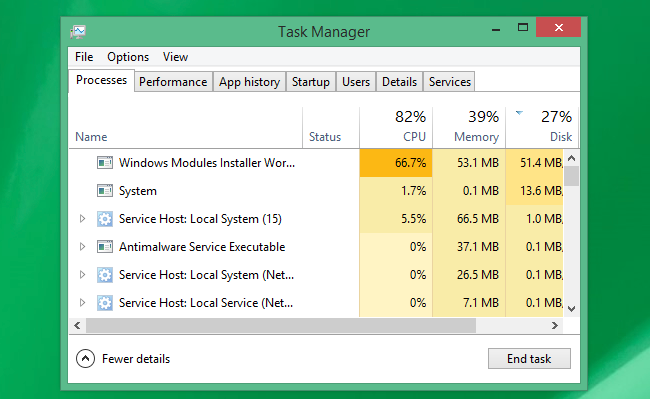Click the 37.1 MB memory cell

pos(469,247)
